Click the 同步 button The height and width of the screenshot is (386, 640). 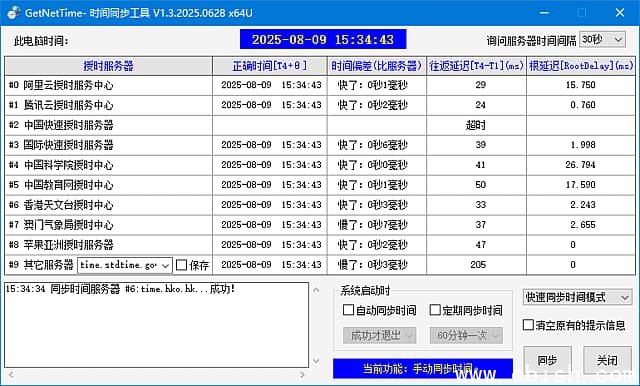point(547,360)
